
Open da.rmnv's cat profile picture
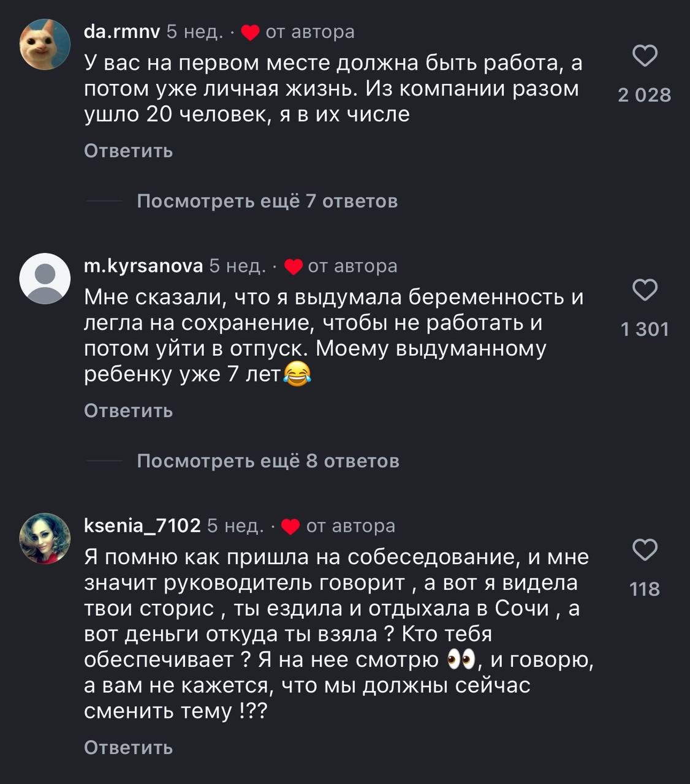pos(45,44)
